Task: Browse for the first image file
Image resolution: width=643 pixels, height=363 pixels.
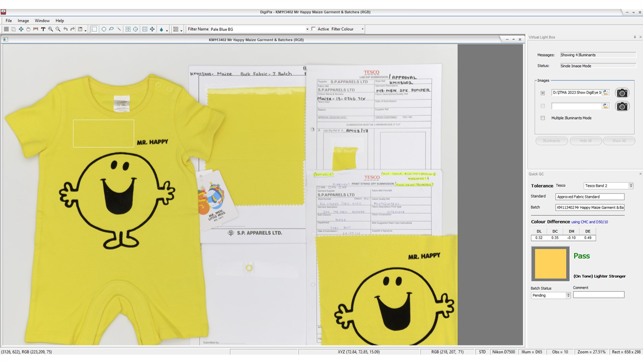Action: [606, 93]
